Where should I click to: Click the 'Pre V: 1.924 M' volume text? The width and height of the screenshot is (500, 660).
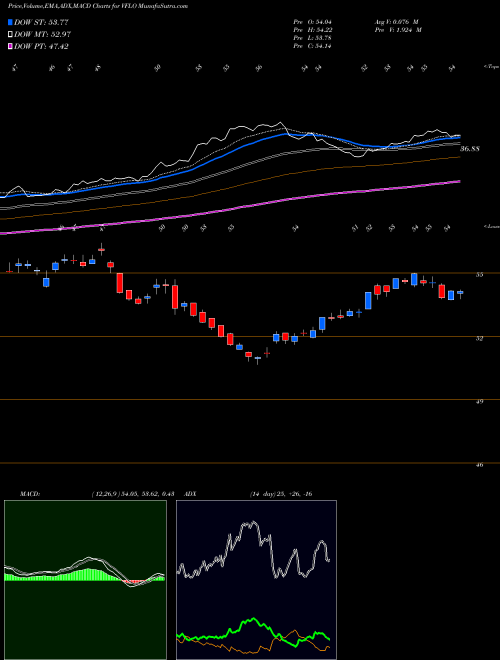coord(399,30)
